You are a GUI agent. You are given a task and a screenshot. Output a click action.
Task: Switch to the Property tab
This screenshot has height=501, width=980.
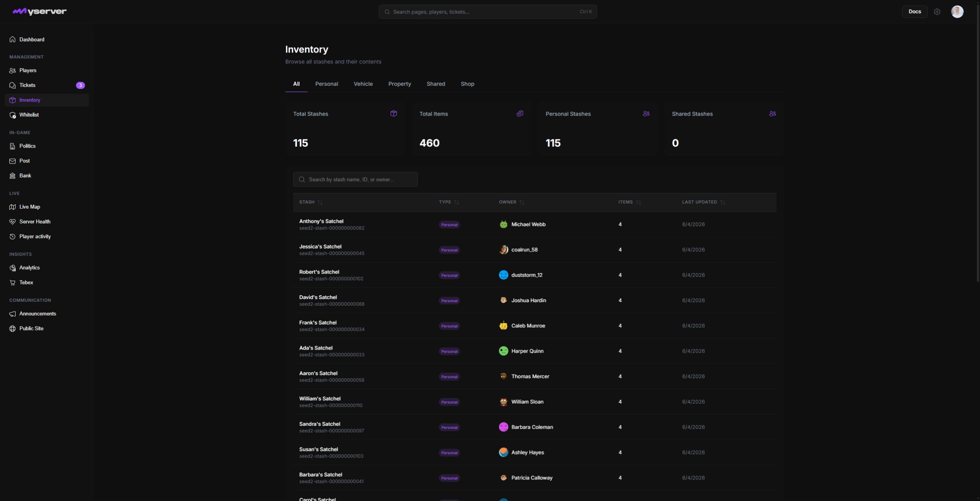[400, 84]
